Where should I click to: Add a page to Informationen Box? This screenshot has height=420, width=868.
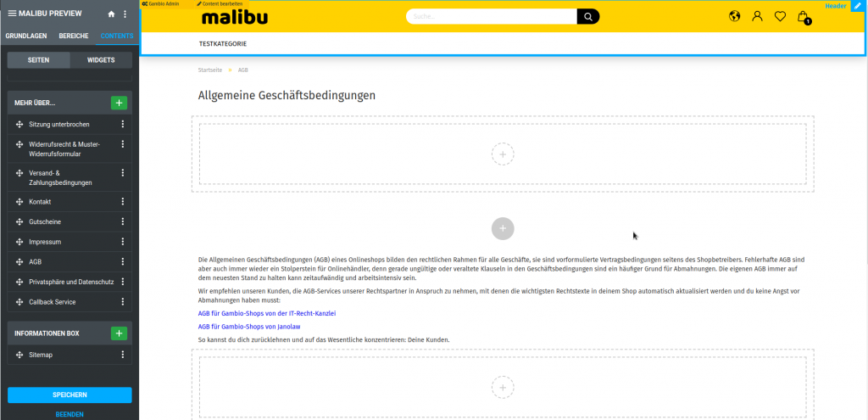click(x=119, y=333)
